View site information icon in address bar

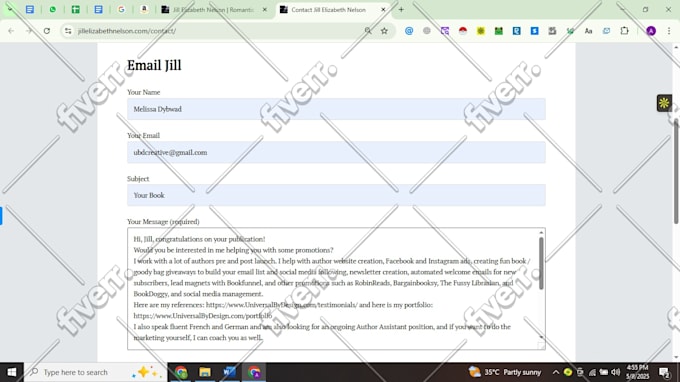click(68, 31)
